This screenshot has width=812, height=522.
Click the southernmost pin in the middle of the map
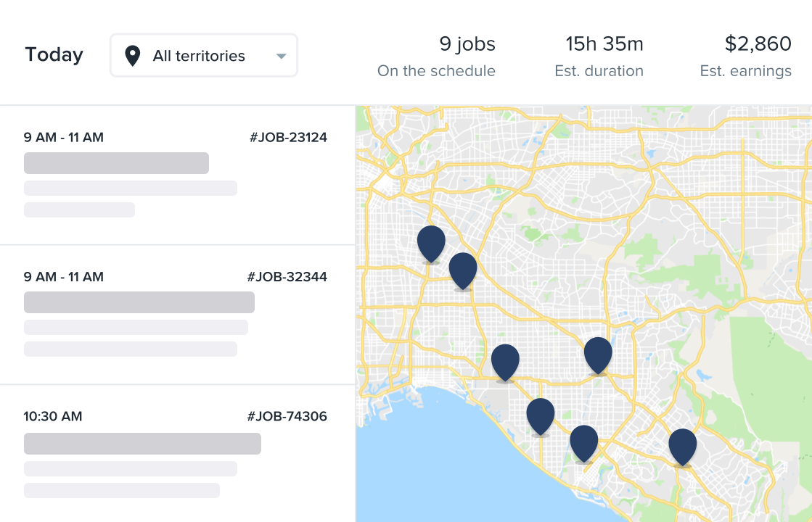pos(583,442)
